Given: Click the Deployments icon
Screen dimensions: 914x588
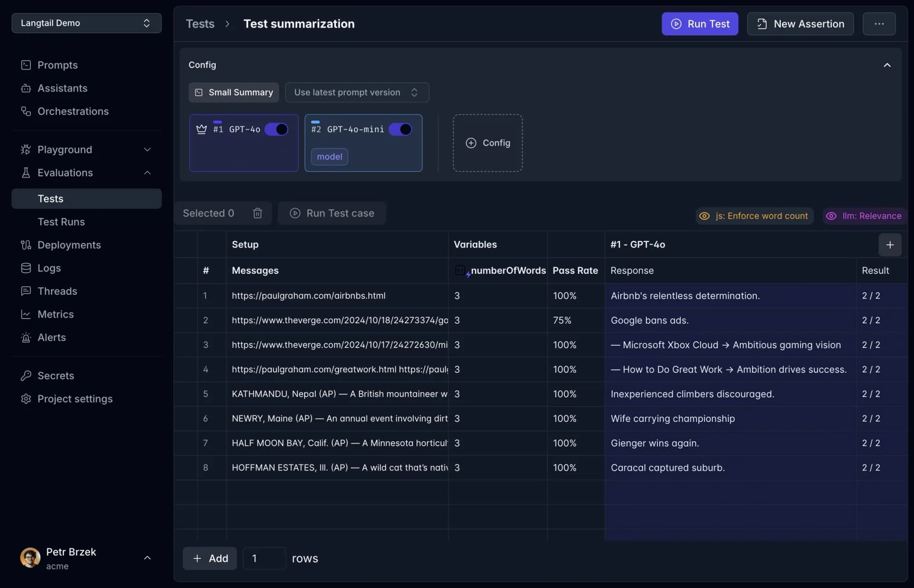Looking at the screenshot, I should click(26, 245).
